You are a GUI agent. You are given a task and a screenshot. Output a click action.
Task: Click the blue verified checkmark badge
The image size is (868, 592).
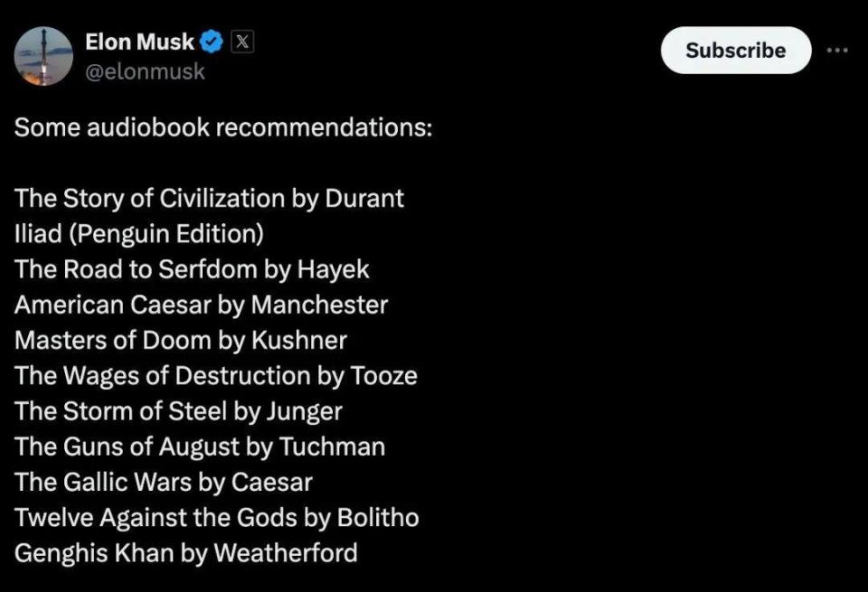tap(211, 42)
